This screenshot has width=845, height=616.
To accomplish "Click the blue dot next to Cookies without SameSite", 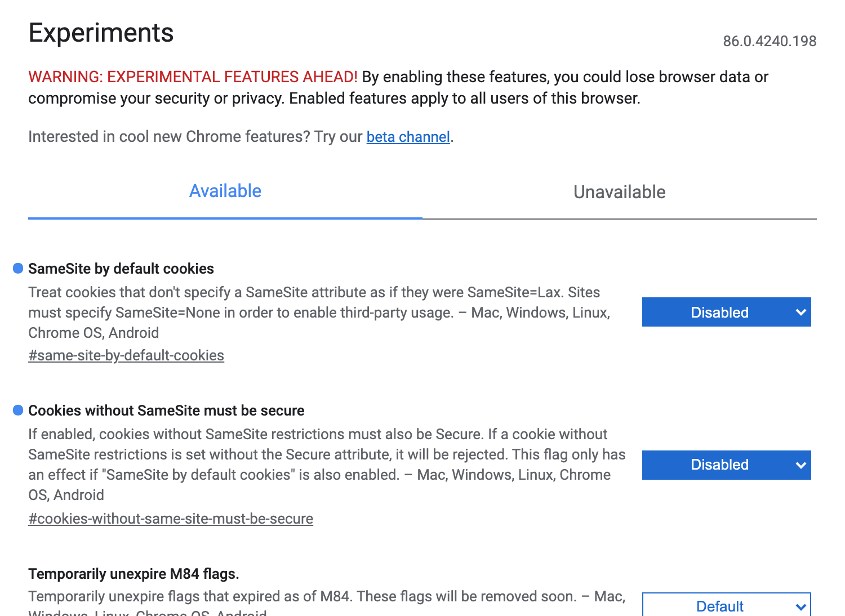I will 18,410.
